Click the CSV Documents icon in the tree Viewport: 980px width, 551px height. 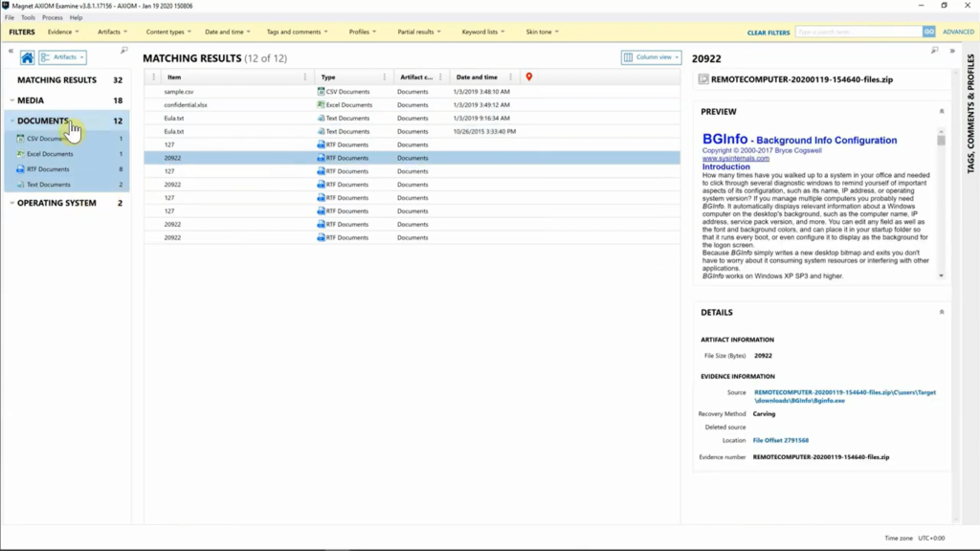pos(21,138)
